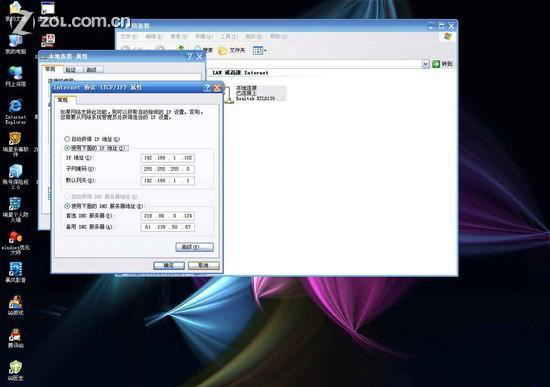Click the Advanced button in TCP/IP dialog
Image resolution: width=550 pixels, height=387 pixels.
[194, 247]
